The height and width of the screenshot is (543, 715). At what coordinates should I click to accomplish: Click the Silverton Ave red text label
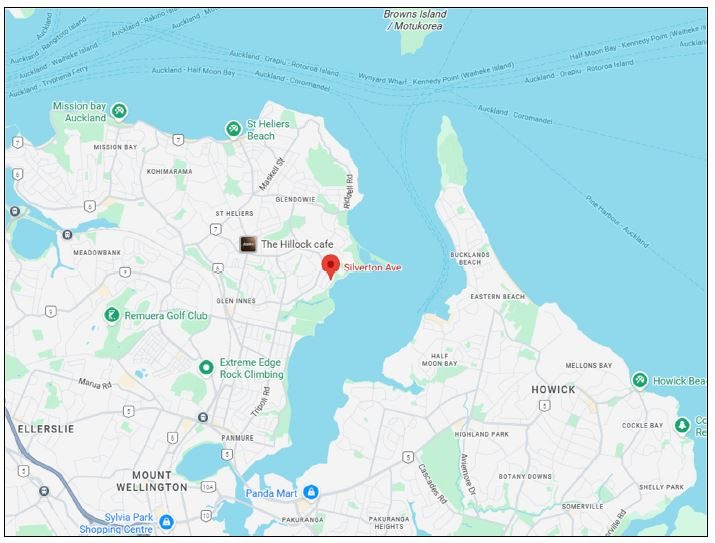[373, 268]
